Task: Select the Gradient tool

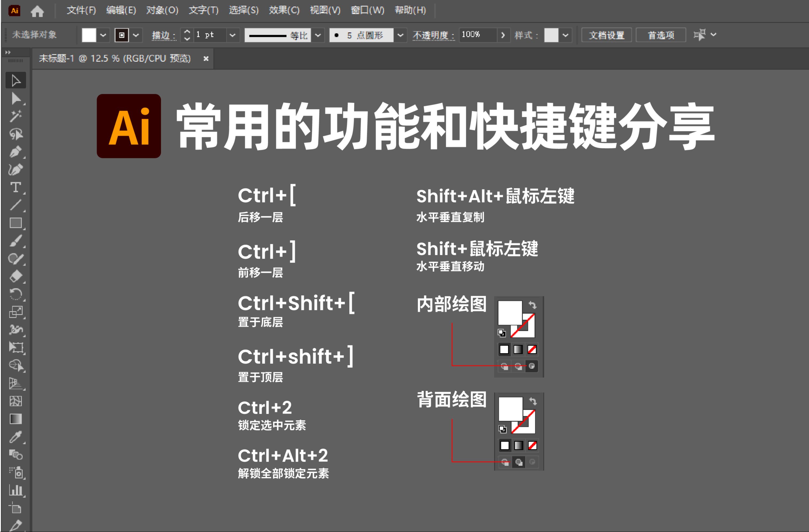Action: tap(16, 419)
